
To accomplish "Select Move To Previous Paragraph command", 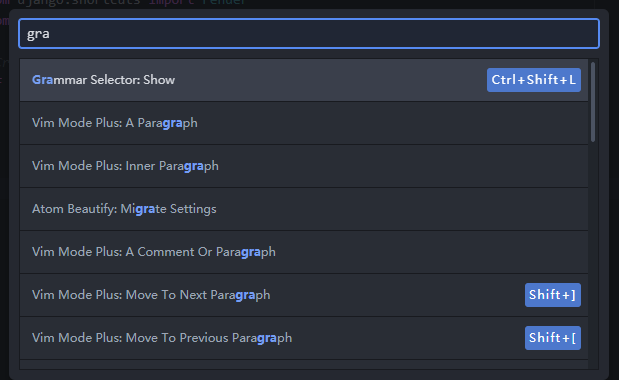I will point(304,338).
